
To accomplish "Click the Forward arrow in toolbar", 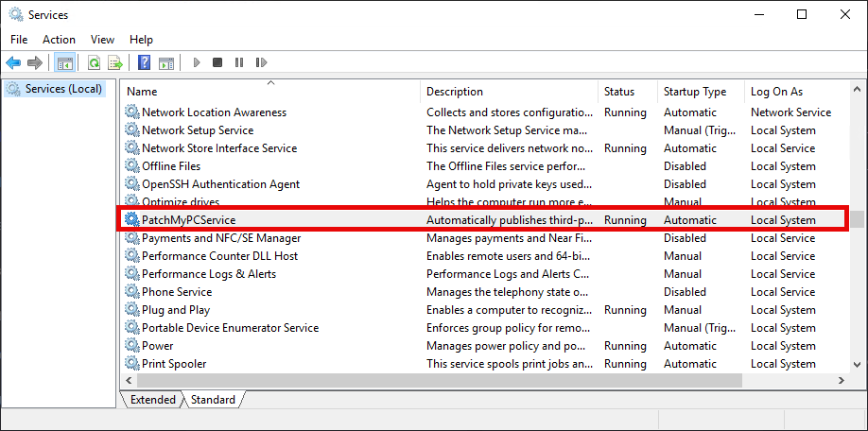I will (35, 62).
